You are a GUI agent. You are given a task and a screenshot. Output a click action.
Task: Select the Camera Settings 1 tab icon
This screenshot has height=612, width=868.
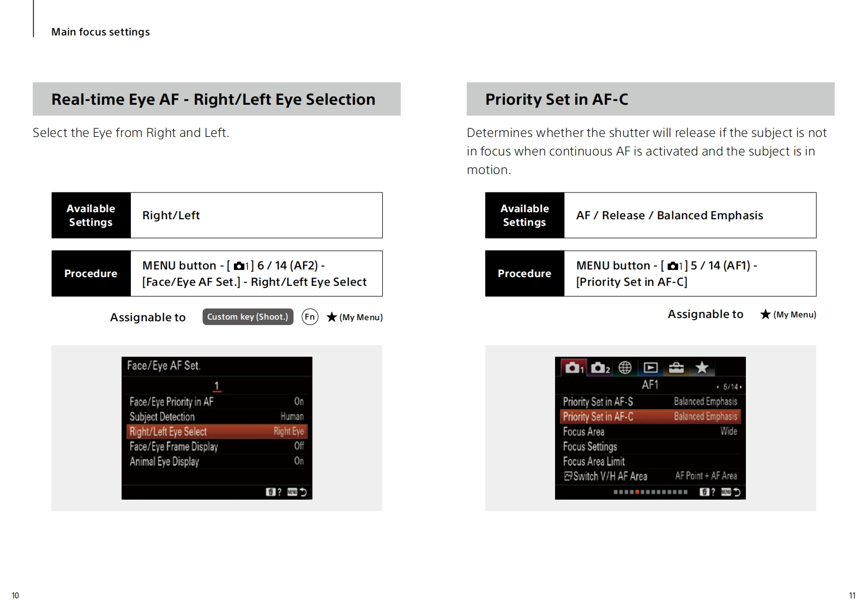tap(573, 368)
